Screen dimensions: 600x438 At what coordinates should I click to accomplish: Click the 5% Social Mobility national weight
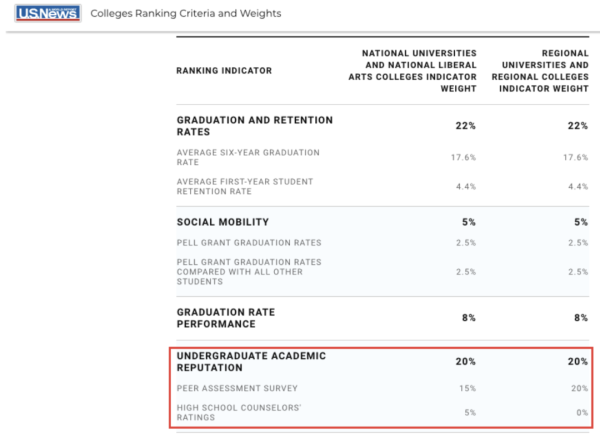(469, 222)
